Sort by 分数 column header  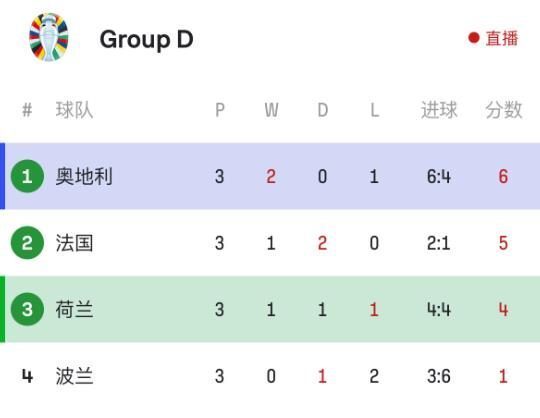pos(503,110)
